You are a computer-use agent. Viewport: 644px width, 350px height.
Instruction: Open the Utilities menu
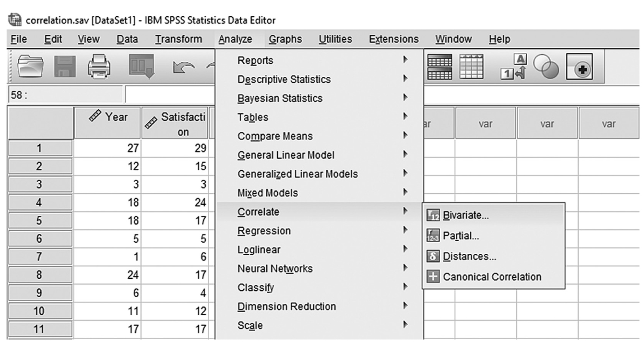point(335,39)
